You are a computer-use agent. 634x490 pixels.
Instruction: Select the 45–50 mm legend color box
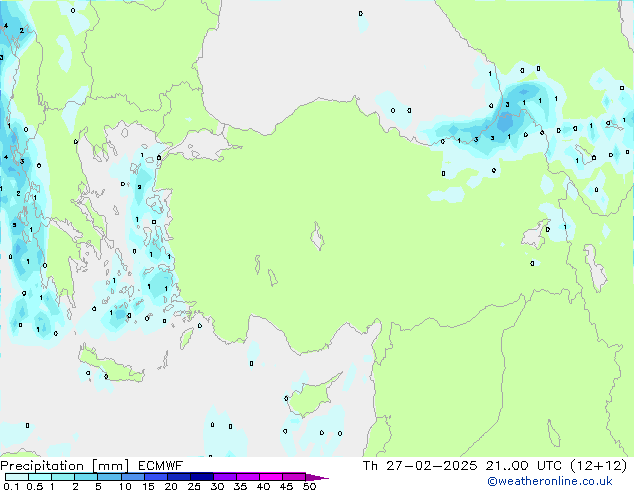(294, 477)
